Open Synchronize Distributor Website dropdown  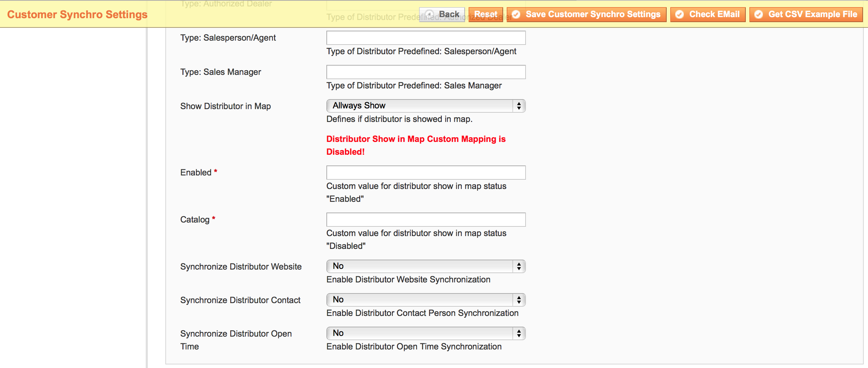click(426, 266)
